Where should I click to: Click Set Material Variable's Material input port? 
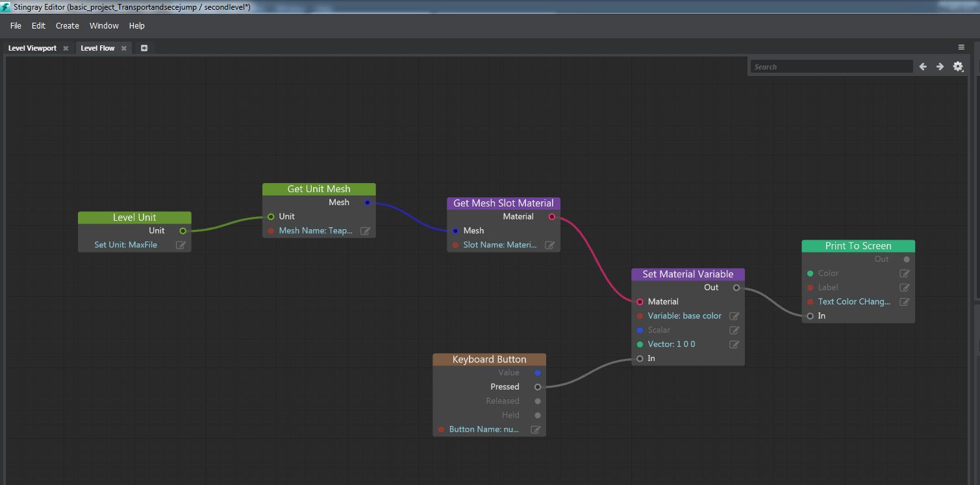(x=640, y=302)
